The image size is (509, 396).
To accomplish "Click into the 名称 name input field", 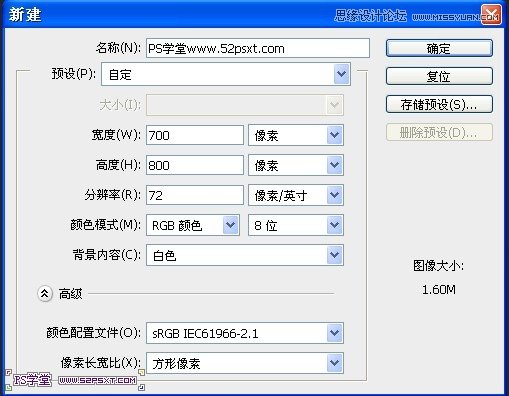I will (x=258, y=48).
